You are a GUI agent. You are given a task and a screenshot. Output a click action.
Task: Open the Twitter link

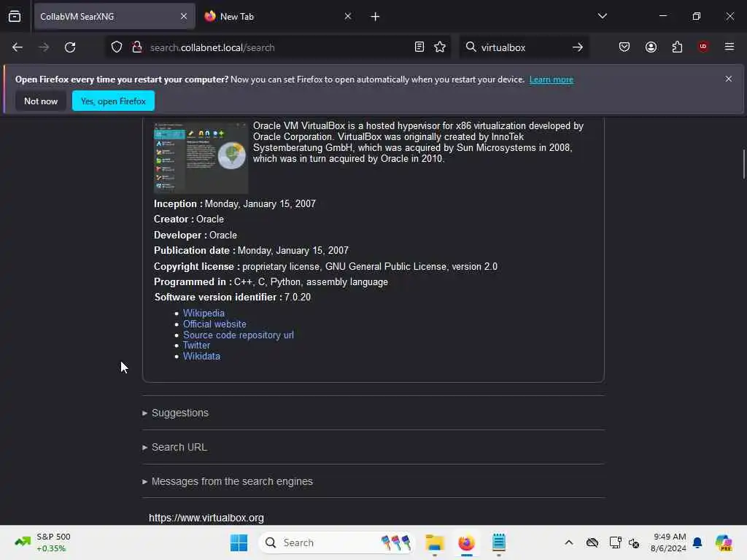click(196, 345)
